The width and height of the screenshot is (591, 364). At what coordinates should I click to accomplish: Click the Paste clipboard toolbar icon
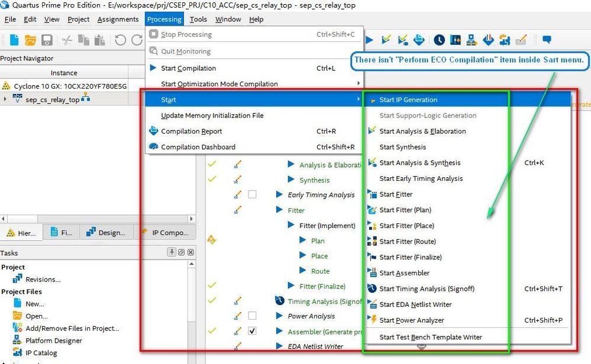(x=99, y=40)
